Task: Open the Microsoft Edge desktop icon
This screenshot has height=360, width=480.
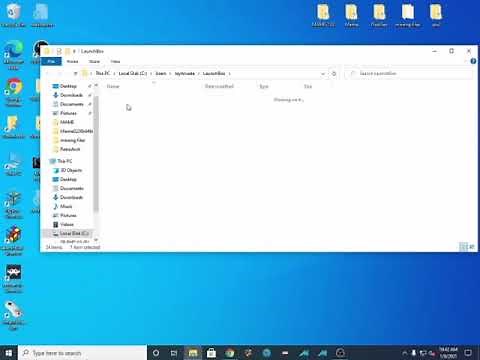Action: click(x=13, y=55)
